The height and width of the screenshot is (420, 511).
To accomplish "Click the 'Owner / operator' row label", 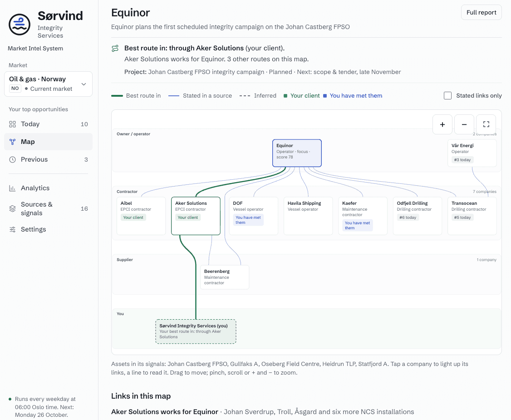I will [133, 134].
